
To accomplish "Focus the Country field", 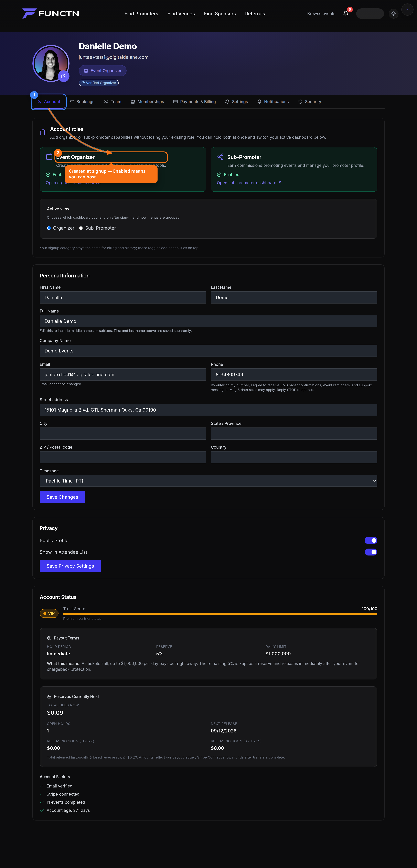I will pos(294,457).
